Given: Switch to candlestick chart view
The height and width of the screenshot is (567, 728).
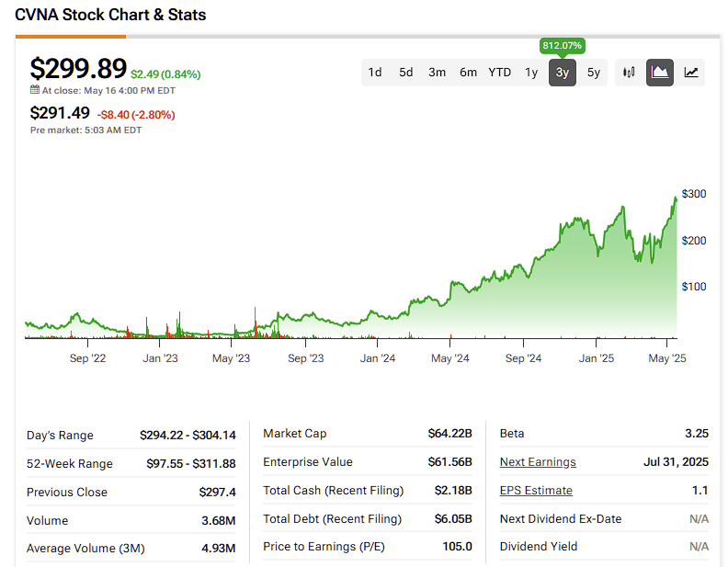Looking at the screenshot, I should [629, 73].
